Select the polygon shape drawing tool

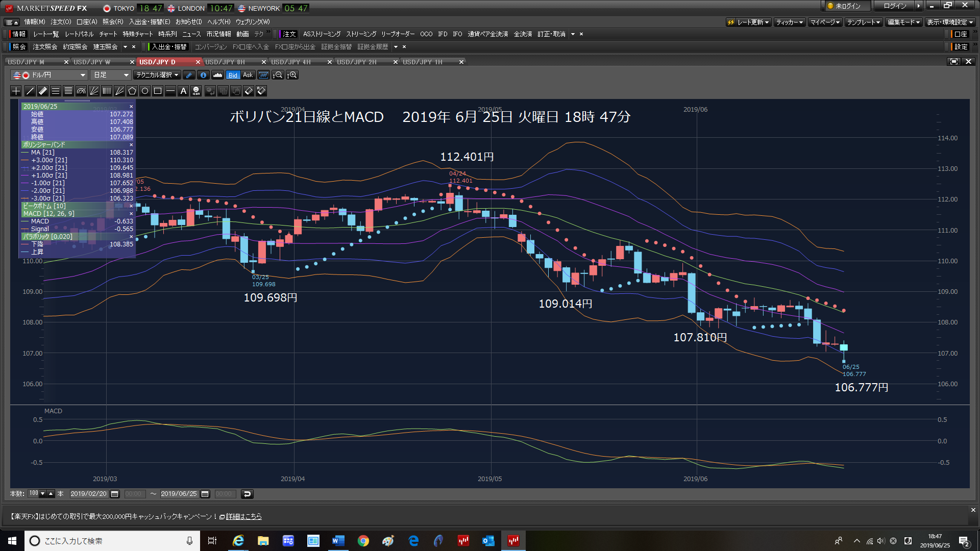(x=132, y=91)
